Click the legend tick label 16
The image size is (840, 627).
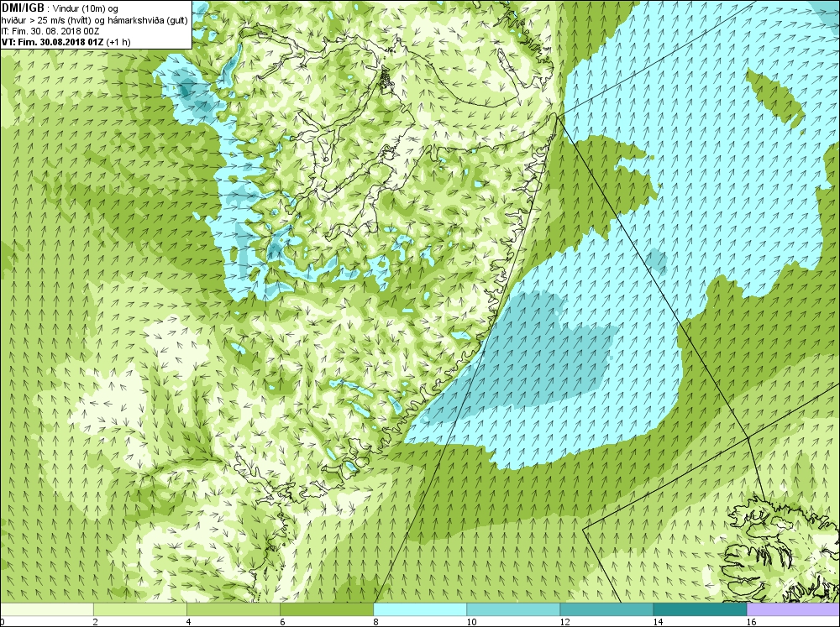pos(751,622)
